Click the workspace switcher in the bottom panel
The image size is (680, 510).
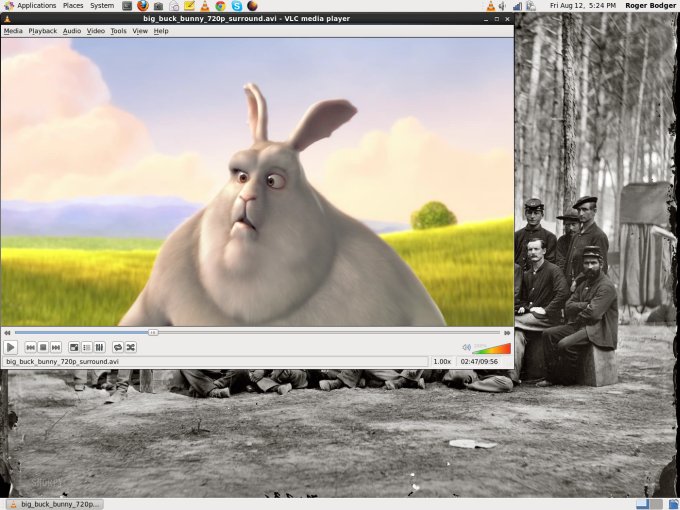649,504
